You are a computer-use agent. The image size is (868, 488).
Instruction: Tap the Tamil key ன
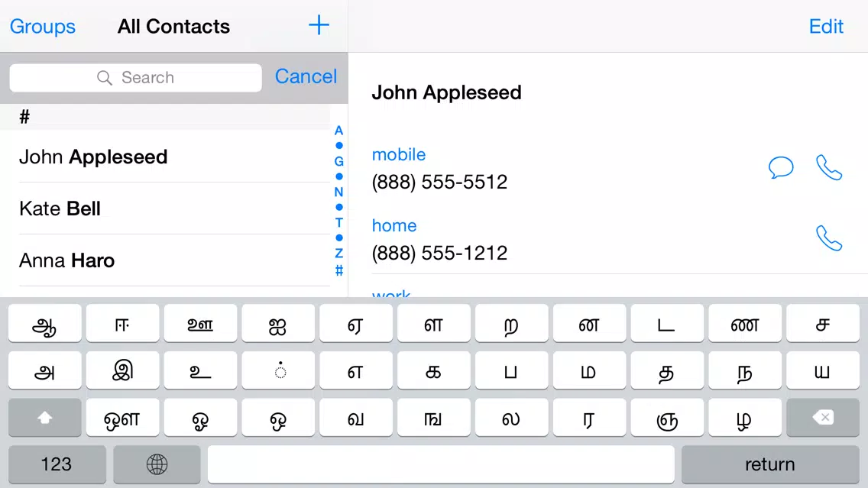tap(589, 323)
